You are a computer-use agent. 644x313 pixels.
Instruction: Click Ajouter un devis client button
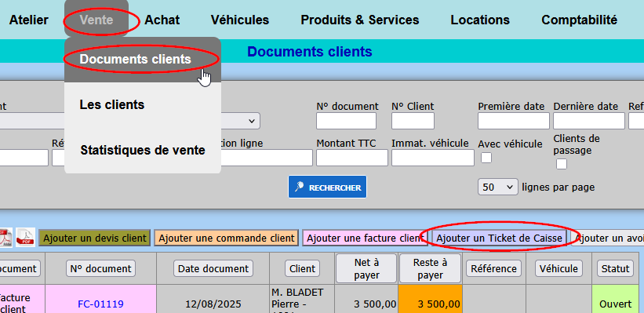click(x=95, y=238)
